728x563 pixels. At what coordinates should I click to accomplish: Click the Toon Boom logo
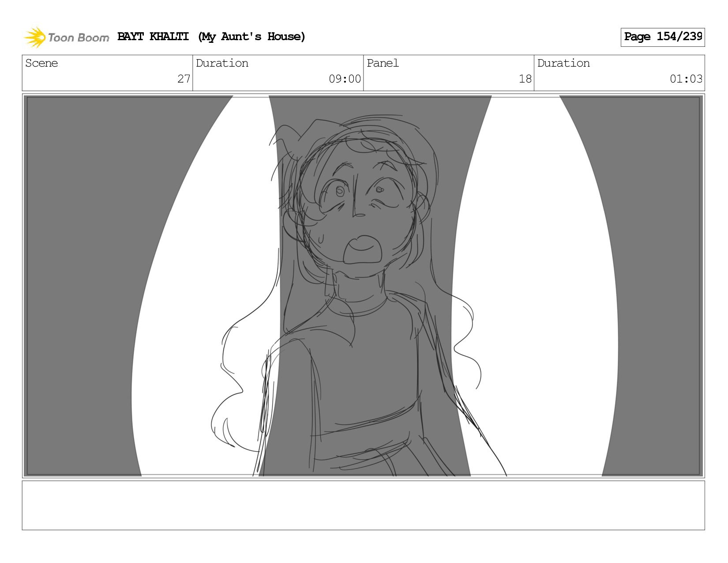pos(66,37)
